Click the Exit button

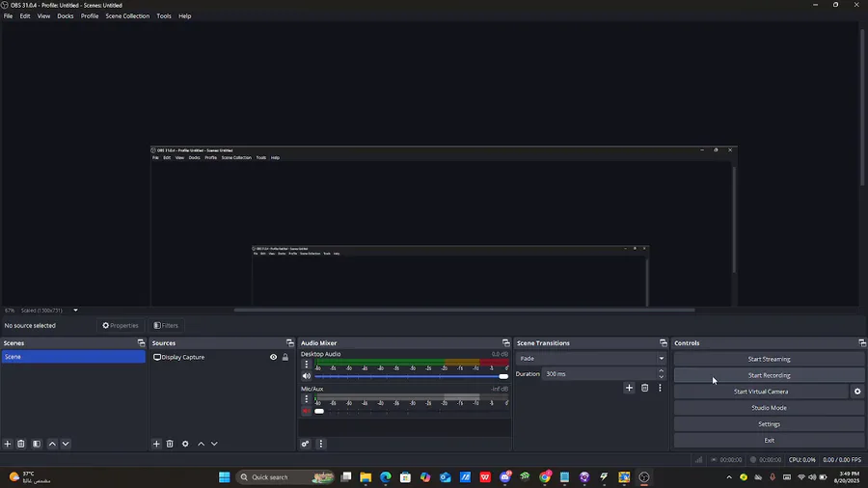(x=769, y=441)
